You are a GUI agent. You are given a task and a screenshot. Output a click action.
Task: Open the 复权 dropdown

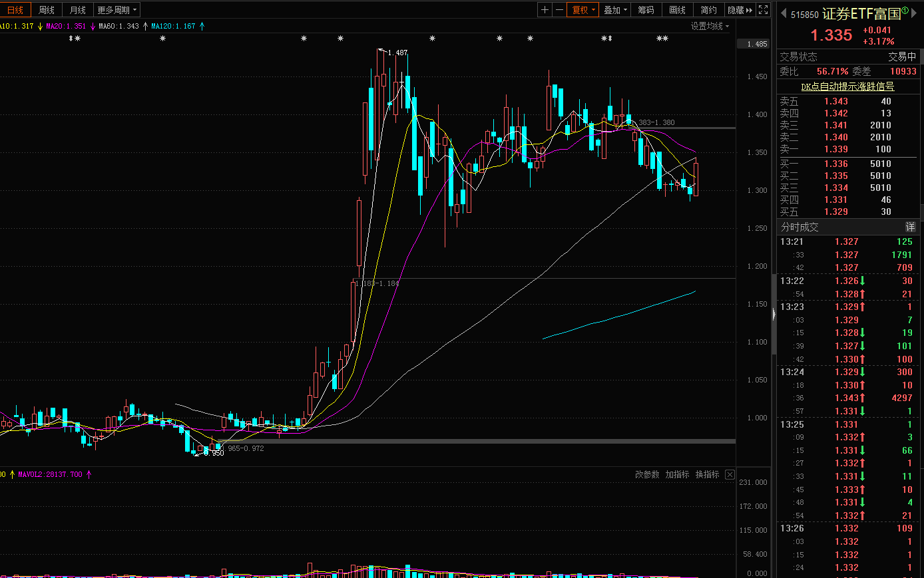pyautogui.click(x=584, y=10)
